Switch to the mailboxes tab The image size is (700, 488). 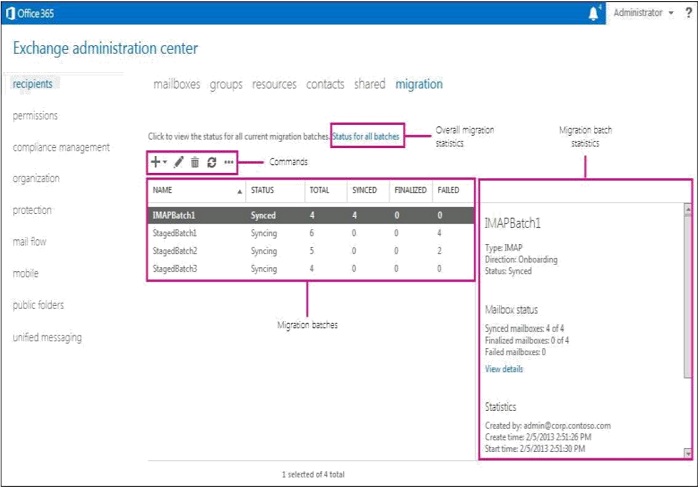(177, 84)
